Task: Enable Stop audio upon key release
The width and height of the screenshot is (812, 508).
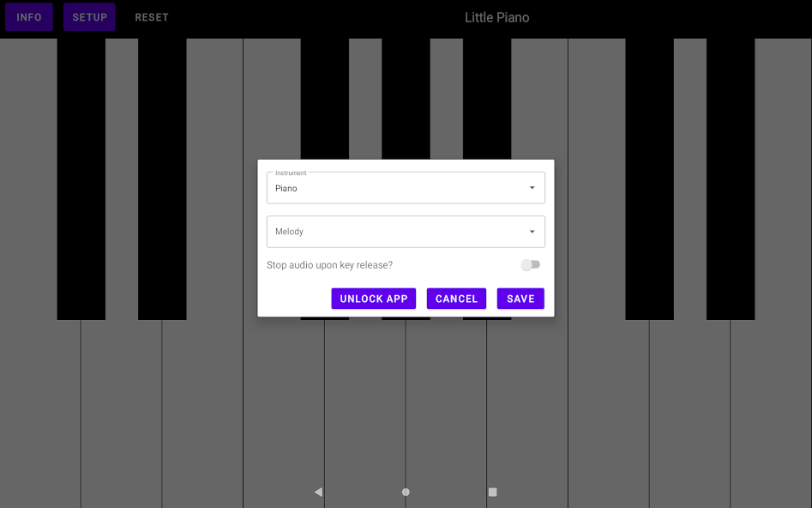Action: pos(530,264)
